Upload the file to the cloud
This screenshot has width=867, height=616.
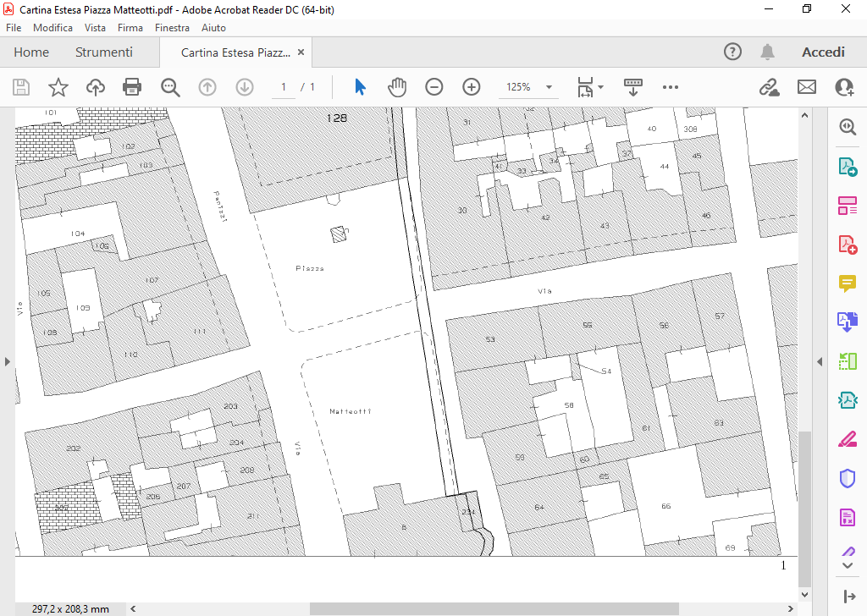pos(95,87)
